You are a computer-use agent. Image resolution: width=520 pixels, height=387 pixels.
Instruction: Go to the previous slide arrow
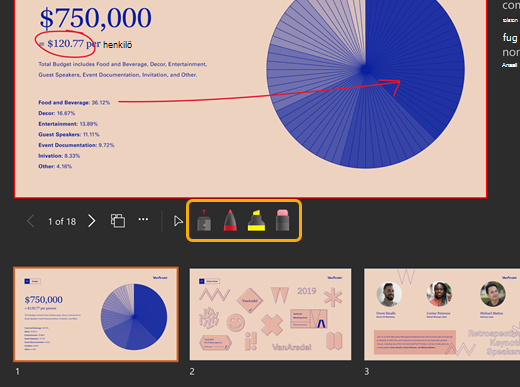[31, 221]
